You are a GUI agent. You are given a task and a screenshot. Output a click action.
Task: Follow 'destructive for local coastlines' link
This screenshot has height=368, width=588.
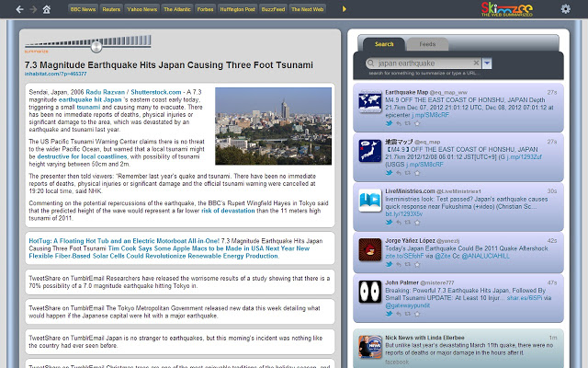click(x=82, y=156)
